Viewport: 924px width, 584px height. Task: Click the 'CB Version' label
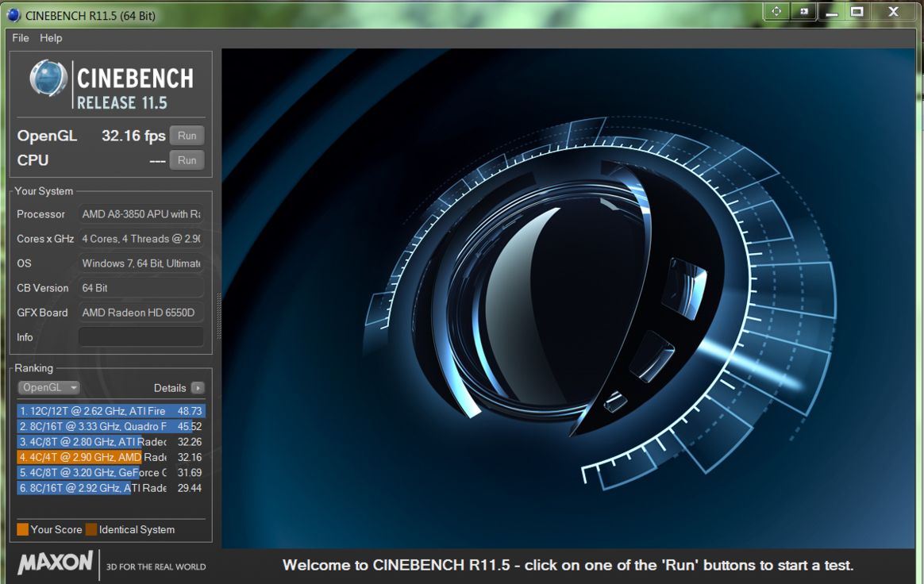click(42, 288)
